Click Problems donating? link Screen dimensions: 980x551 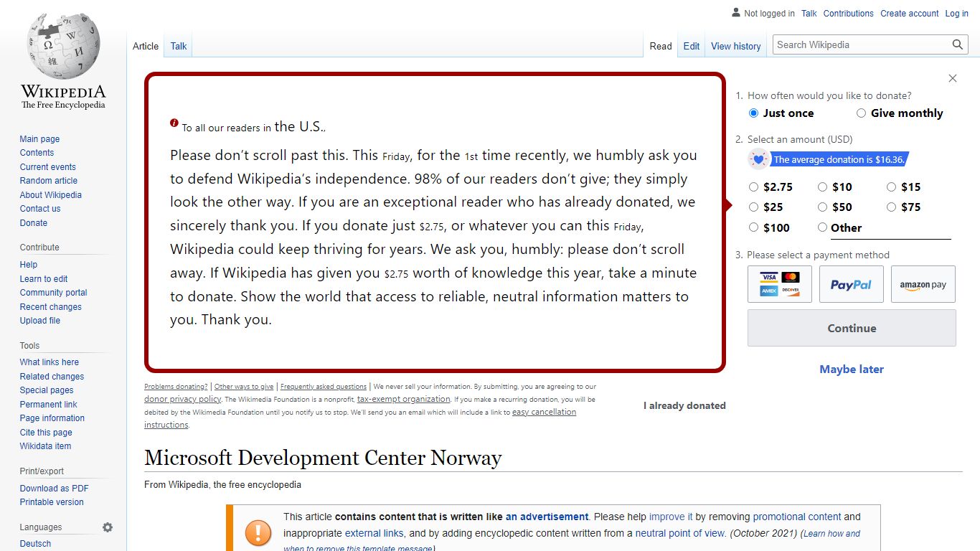tap(176, 387)
